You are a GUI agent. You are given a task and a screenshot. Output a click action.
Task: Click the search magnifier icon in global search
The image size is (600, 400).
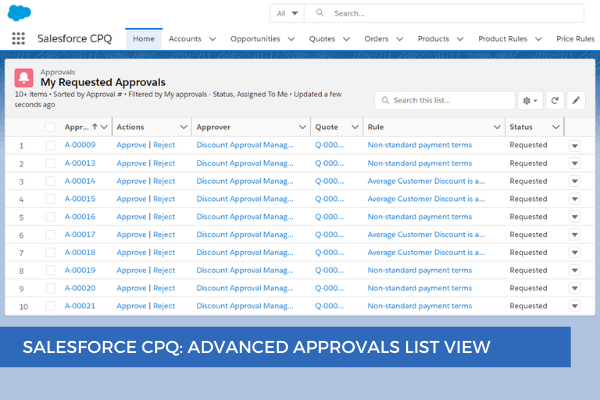(320, 13)
